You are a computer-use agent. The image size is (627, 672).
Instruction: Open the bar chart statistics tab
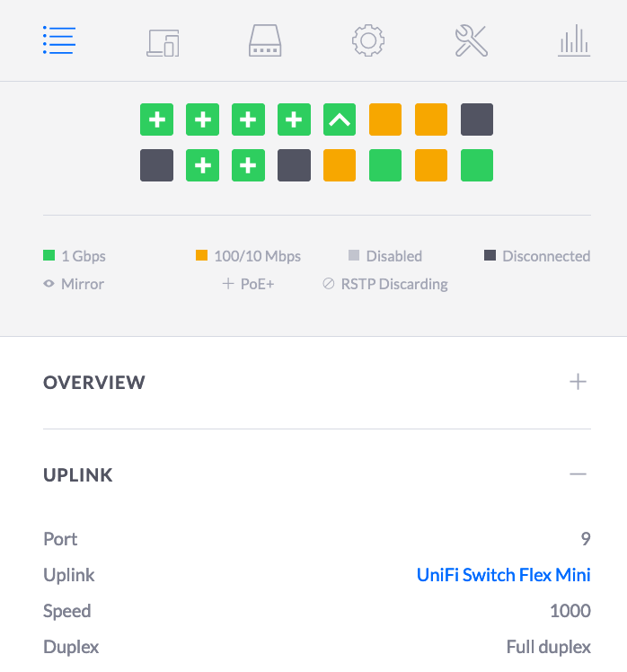pos(573,41)
